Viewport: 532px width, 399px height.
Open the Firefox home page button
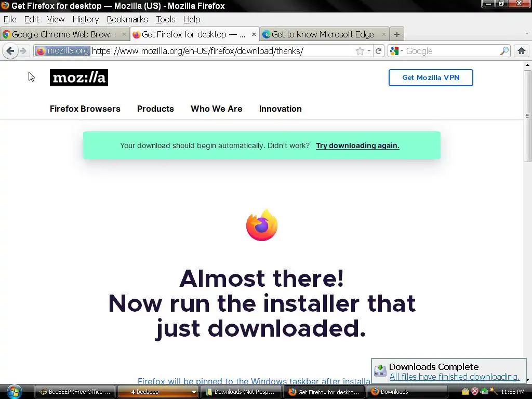tap(522, 51)
